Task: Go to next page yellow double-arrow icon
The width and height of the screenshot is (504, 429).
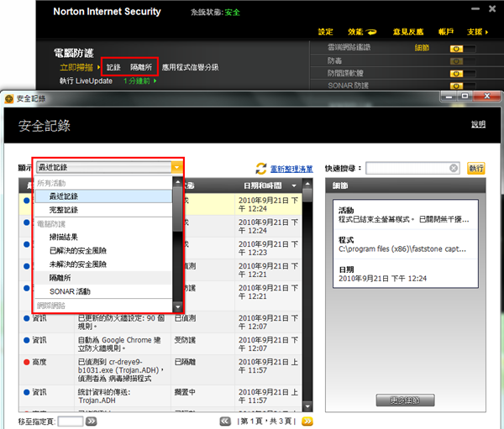Action: (307, 421)
